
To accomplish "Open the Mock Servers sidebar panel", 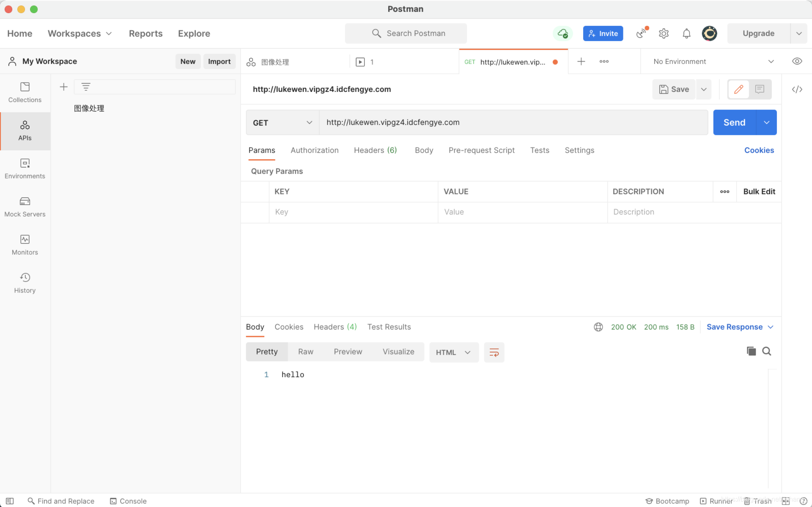I will (25, 207).
